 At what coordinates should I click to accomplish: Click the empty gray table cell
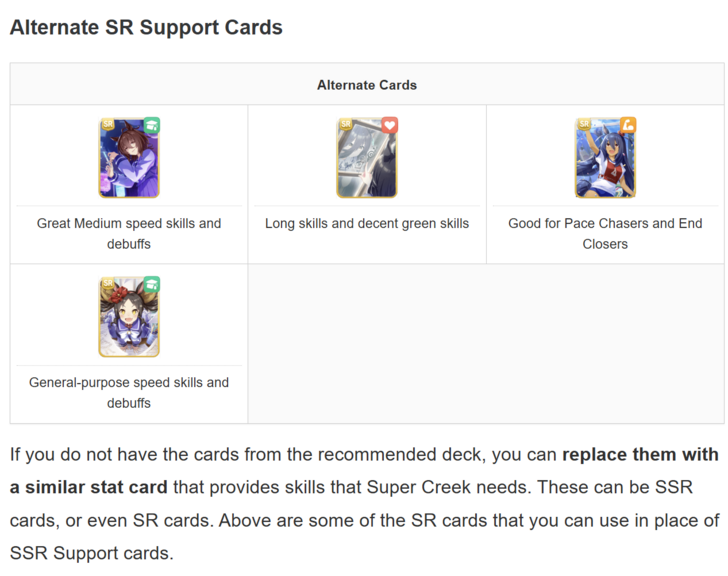pos(486,344)
